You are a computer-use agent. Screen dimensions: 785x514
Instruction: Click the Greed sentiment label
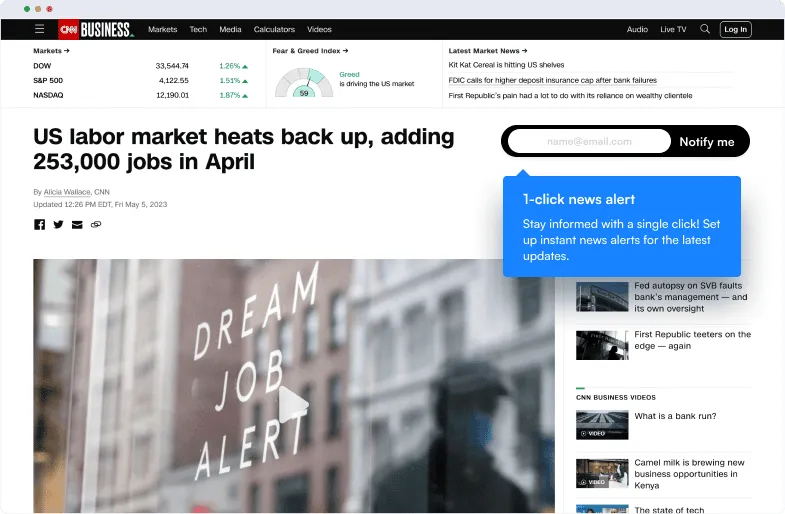tap(349, 74)
